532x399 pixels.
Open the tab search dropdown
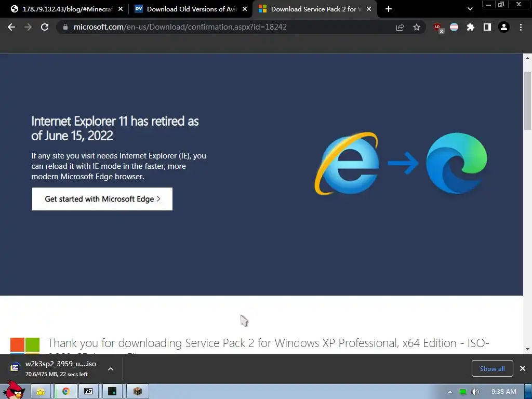[470, 9]
